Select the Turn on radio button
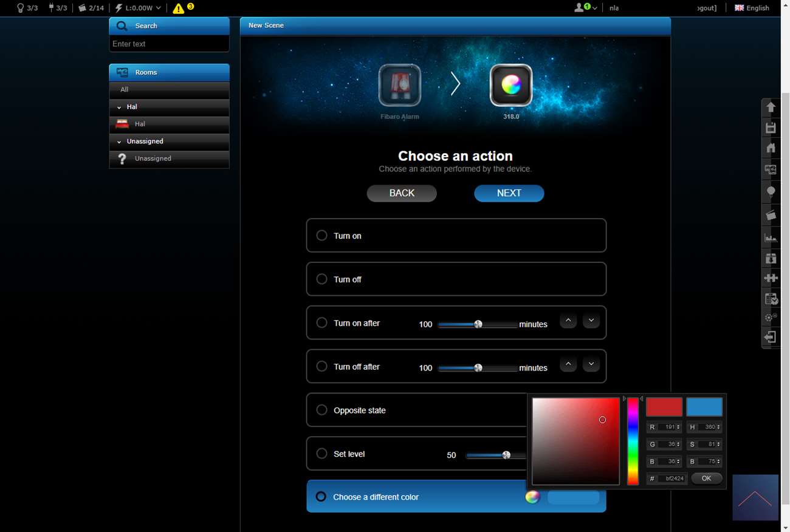 tap(321, 235)
